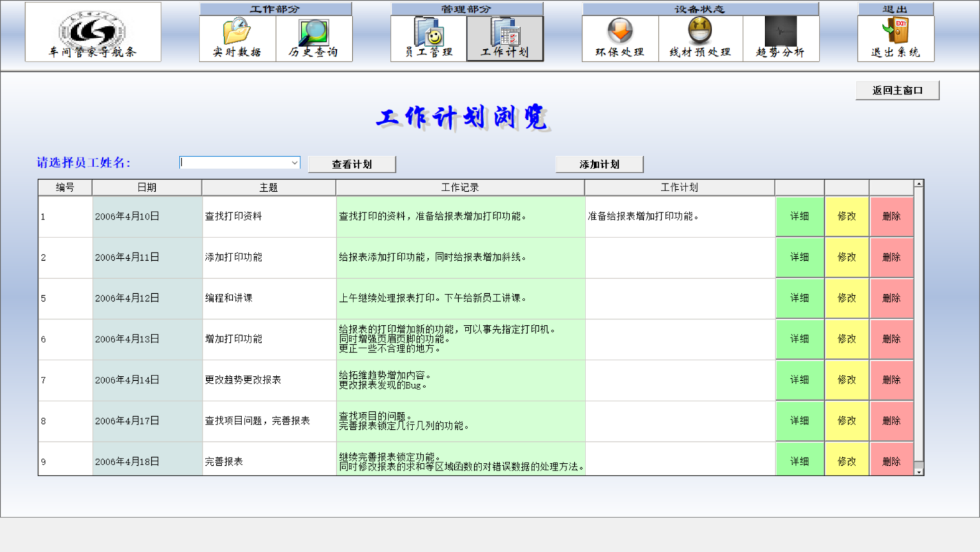
Task: Click 详细 for 查找打印资料 row
Action: tap(800, 216)
